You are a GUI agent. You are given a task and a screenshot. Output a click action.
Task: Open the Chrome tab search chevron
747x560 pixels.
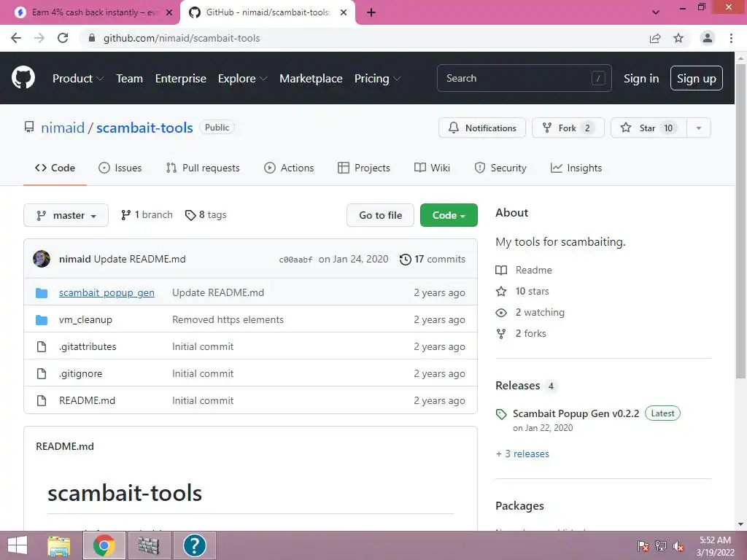pos(656,12)
